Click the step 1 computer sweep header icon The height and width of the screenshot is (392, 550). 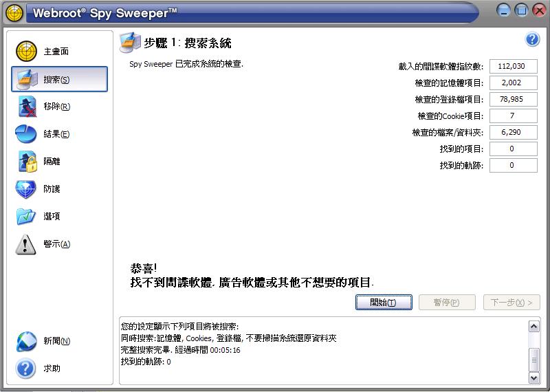pyautogui.click(x=130, y=43)
